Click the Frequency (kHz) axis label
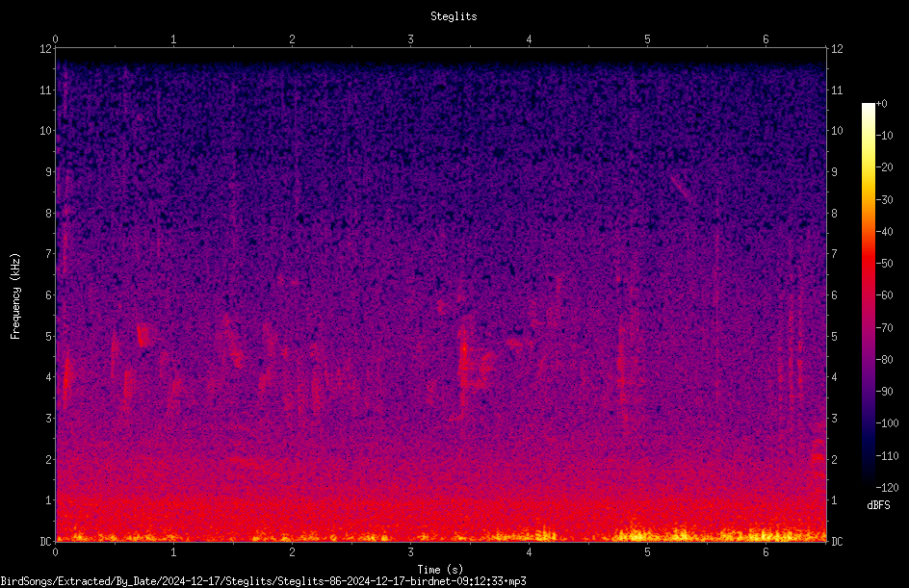This screenshot has height=588, width=909. pyautogui.click(x=15, y=296)
